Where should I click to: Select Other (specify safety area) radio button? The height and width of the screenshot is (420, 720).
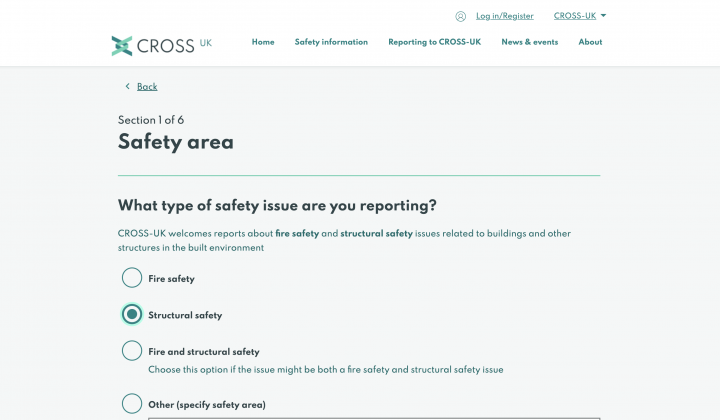132,403
